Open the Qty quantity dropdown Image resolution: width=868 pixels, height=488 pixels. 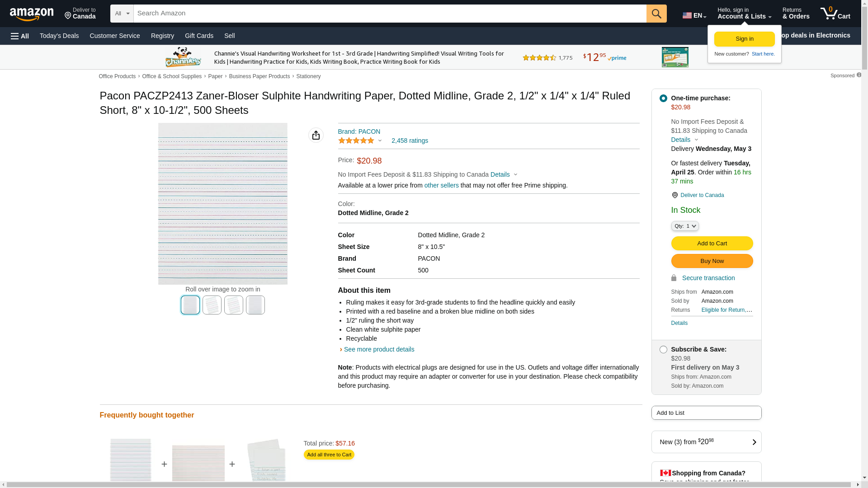pos(684,226)
